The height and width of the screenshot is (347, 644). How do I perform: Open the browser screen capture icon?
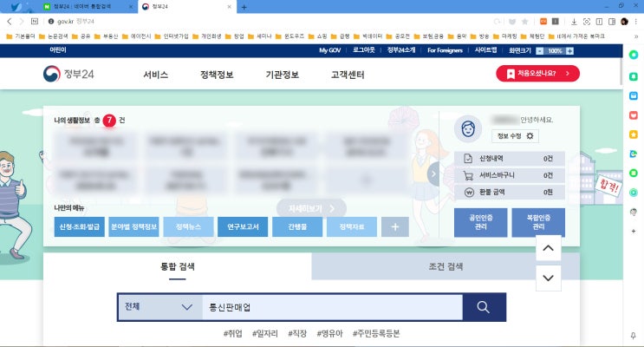[x=587, y=22]
